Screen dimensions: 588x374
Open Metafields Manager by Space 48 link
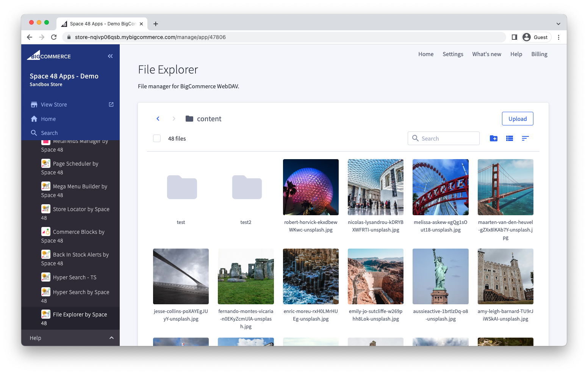[75, 146]
